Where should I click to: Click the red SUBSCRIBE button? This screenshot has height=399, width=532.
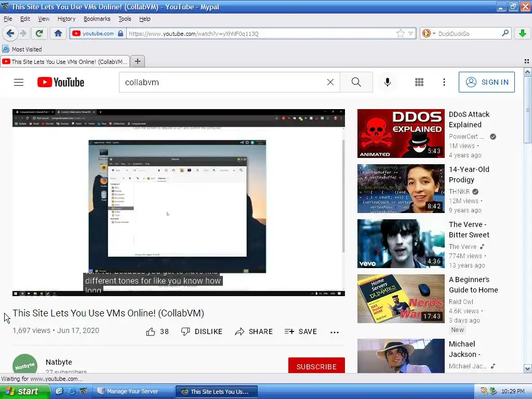click(316, 366)
